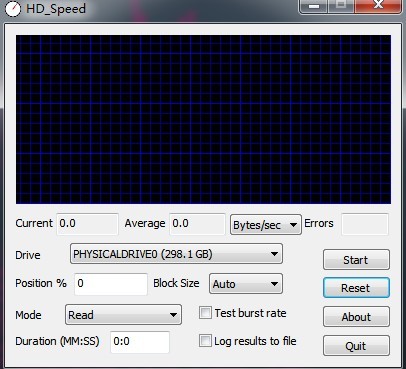Click the maximize window button

pyautogui.click(x=340, y=6)
